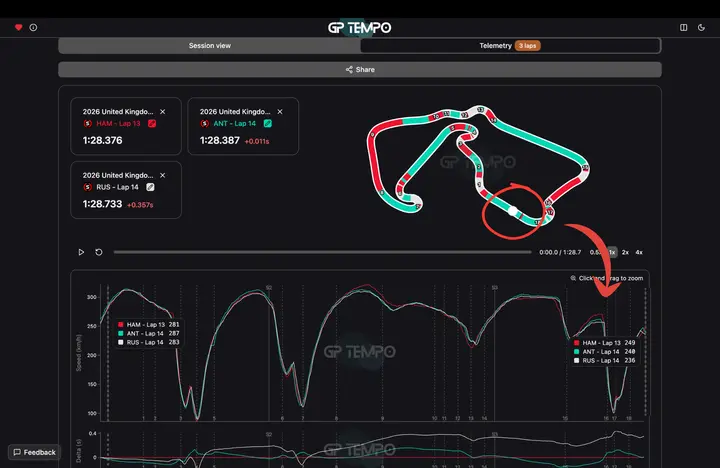Image resolution: width=720 pixels, height=468 pixels.
Task: Switch to dark mode moon icon
Action: 701,28
